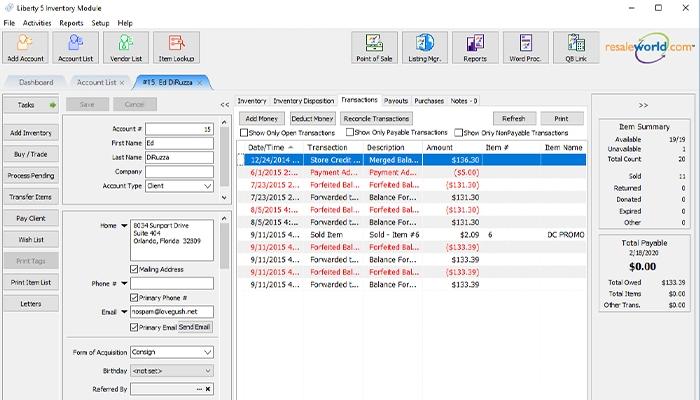Open the Reports menu
The image size is (700, 400).
[x=71, y=23]
